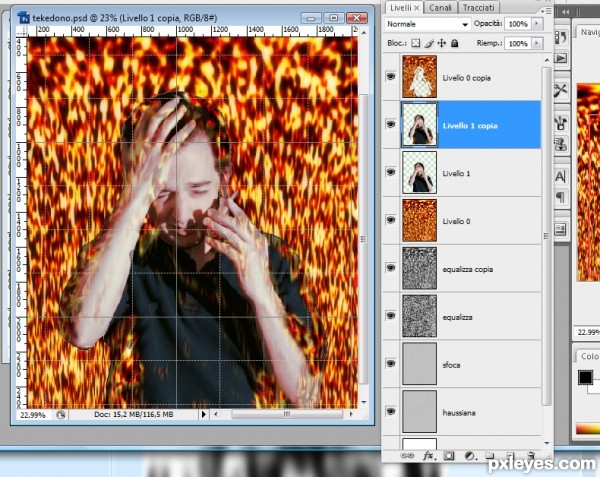Select the Navigator panel tab
The image size is (600, 477).
coord(590,32)
